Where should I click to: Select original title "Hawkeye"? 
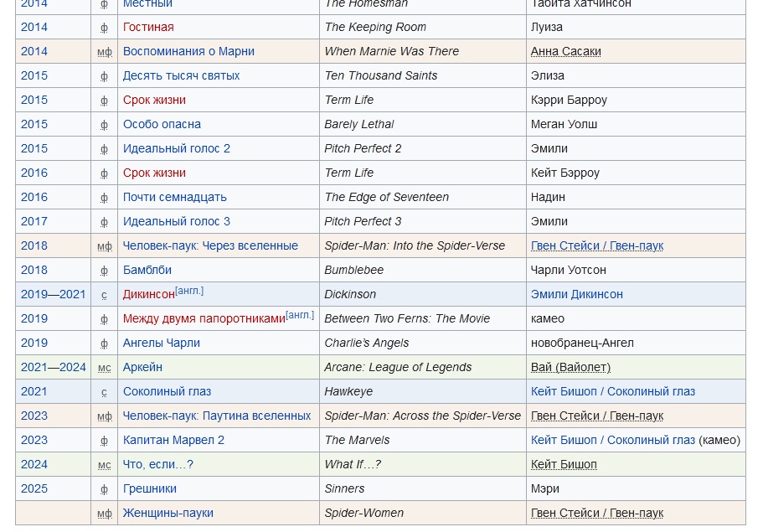coord(348,392)
